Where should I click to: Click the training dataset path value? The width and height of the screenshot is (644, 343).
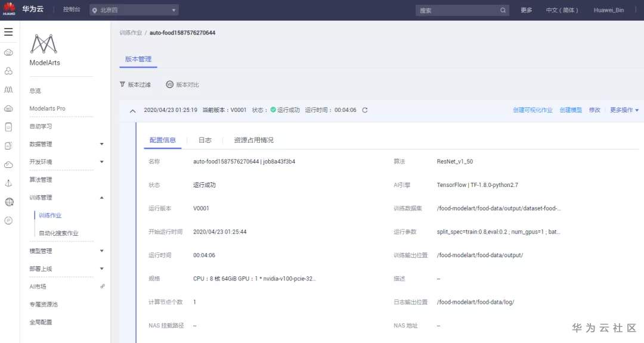pyautogui.click(x=499, y=208)
